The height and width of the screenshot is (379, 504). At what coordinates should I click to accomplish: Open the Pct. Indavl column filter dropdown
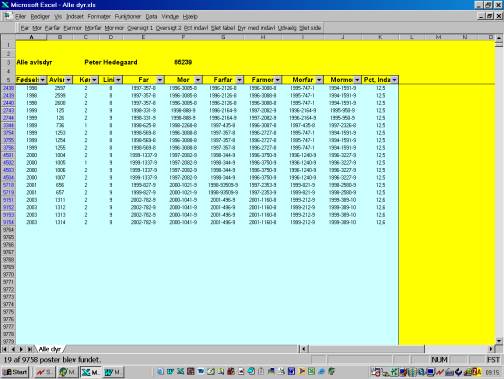point(395,80)
